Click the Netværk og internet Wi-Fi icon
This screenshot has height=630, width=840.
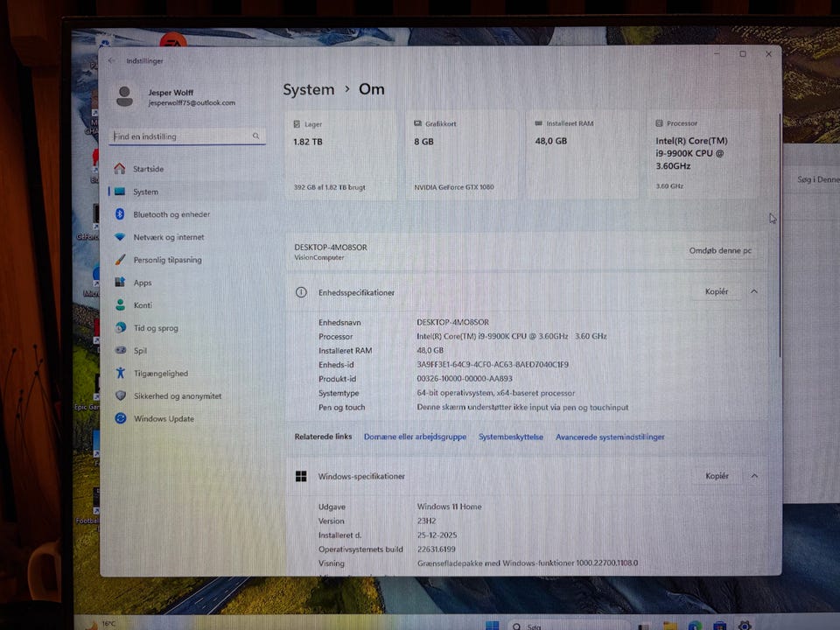120,237
